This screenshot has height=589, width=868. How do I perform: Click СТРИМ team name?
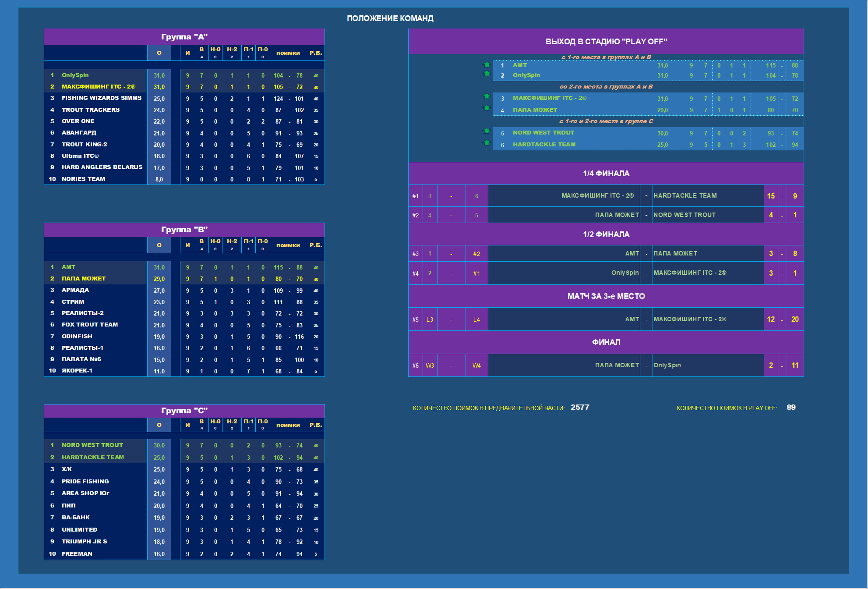pyautogui.click(x=73, y=302)
